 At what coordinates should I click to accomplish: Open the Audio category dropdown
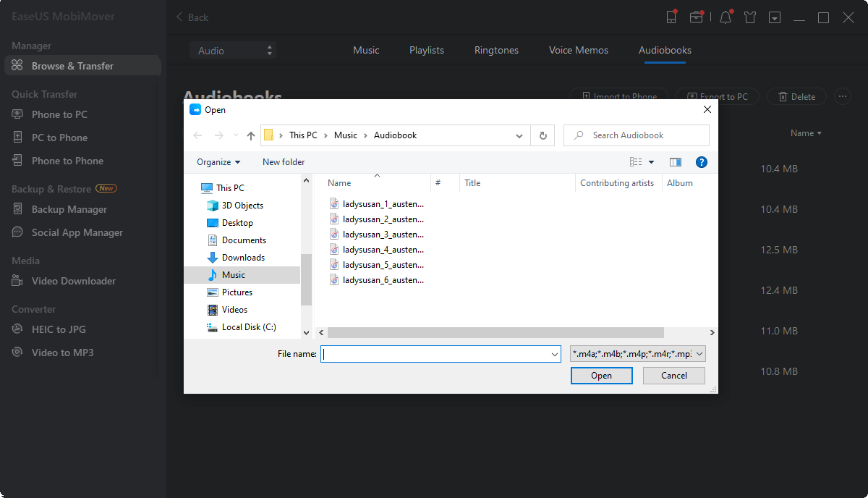[233, 51]
